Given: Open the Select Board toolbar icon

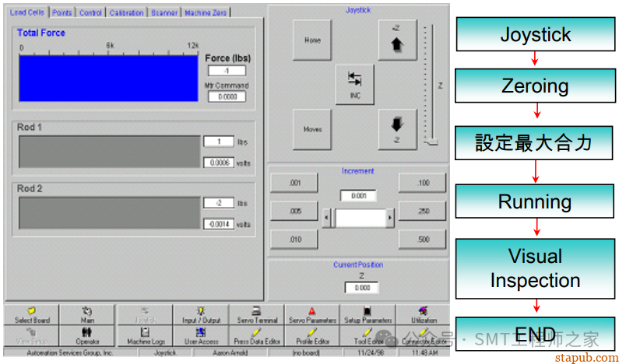Looking at the screenshot, I should [30, 314].
